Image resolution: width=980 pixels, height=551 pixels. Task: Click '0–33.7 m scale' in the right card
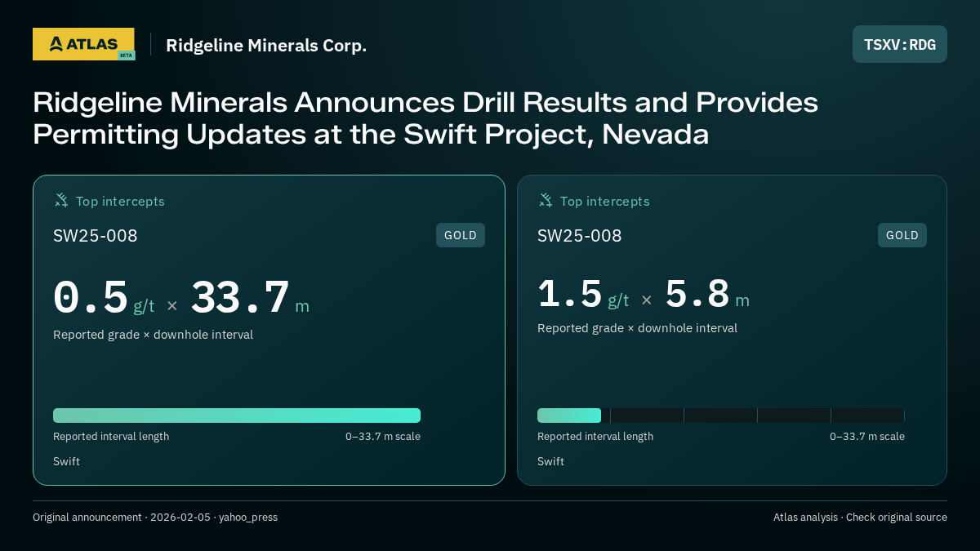coord(867,437)
